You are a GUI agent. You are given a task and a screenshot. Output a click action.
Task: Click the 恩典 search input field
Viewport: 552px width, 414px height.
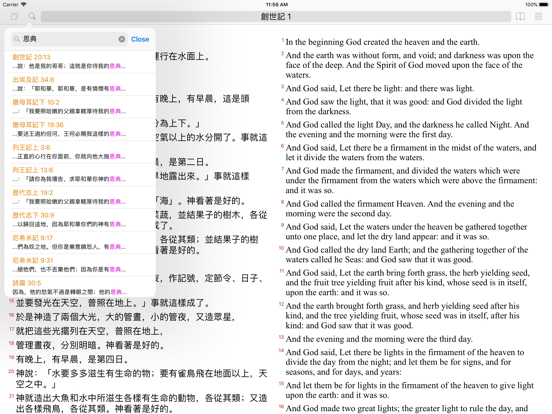(x=69, y=39)
